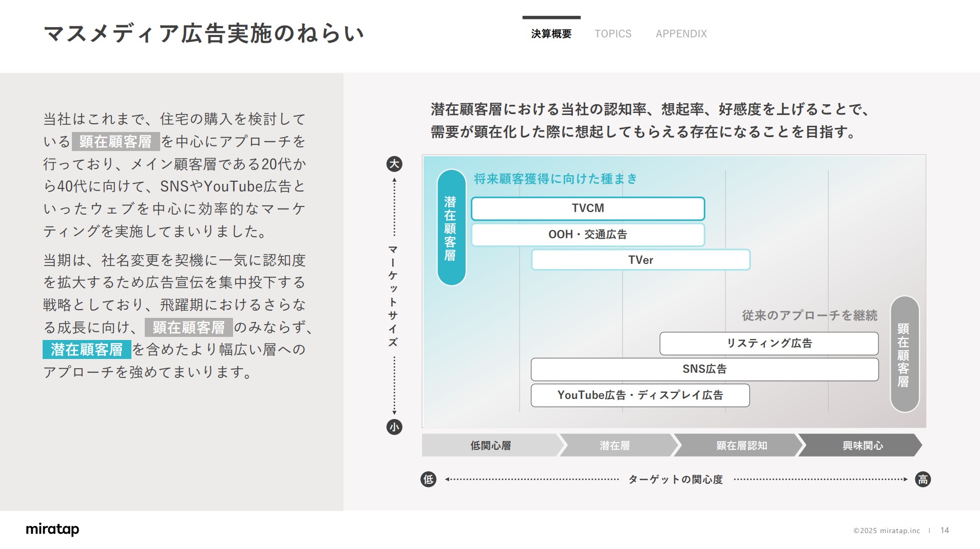Click the 低 circle on interest axis
Viewport: 980px width, 549px height.
coord(428,479)
